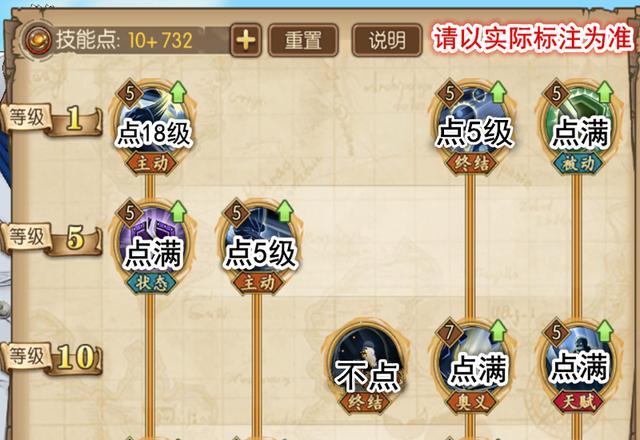Click upgrade arrow on 奥义 skill
The width and height of the screenshot is (640, 440).
click(x=498, y=331)
